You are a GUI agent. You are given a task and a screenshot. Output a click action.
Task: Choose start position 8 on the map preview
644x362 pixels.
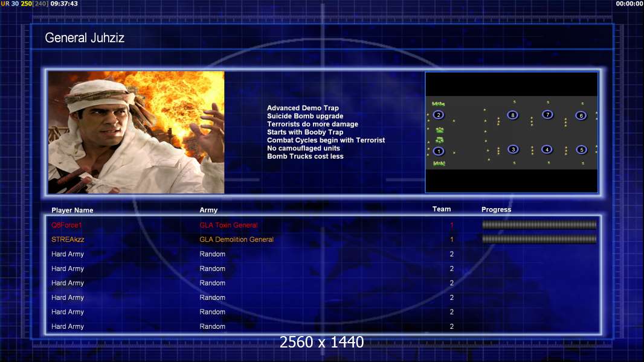[x=513, y=115]
